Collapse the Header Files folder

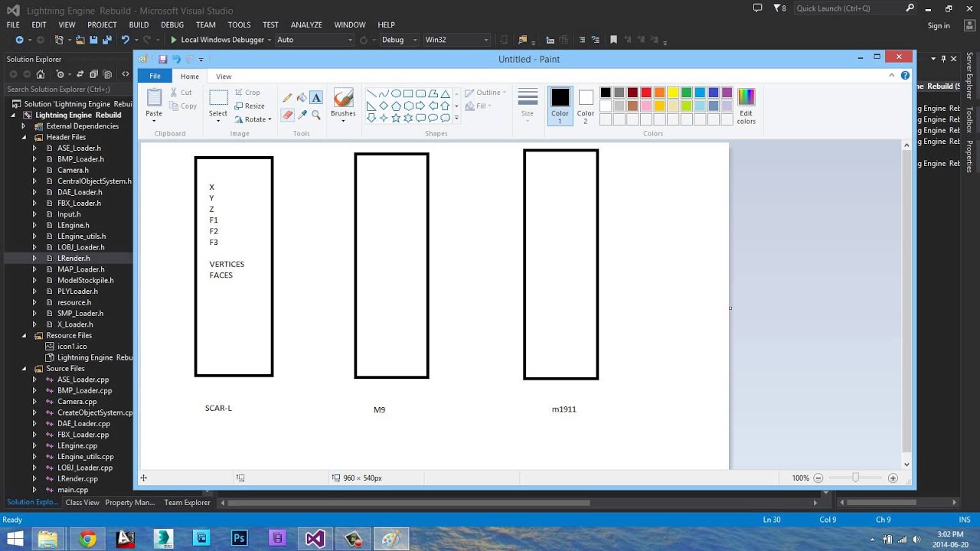(x=24, y=137)
